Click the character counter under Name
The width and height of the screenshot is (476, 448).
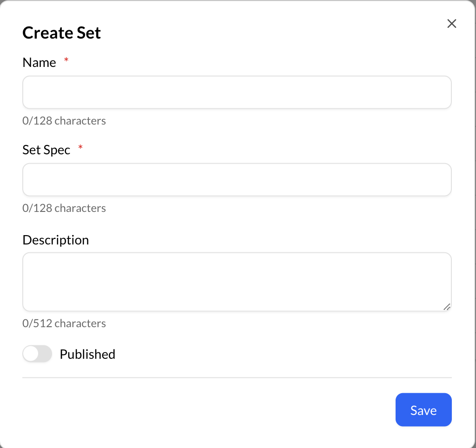point(64,121)
